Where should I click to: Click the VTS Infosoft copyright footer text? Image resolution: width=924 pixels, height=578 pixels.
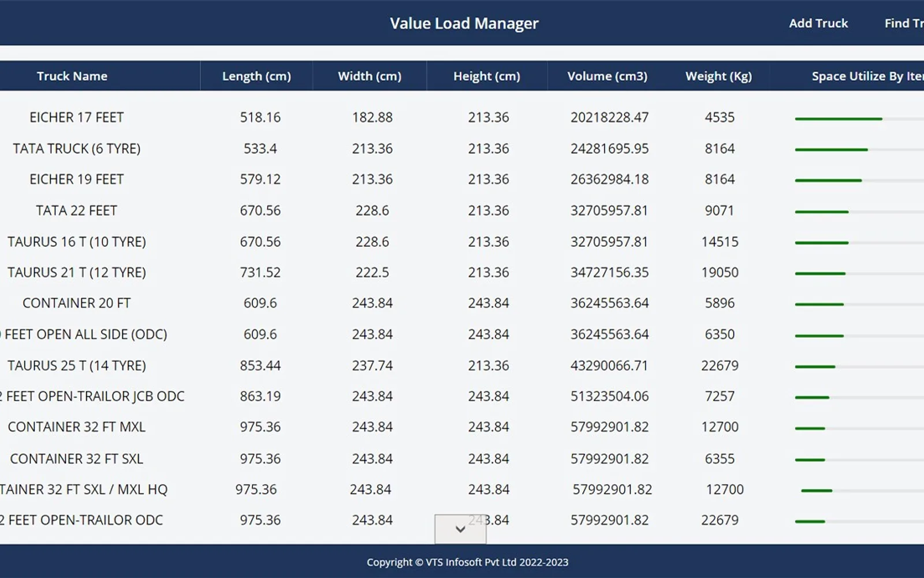coord(467,562)
